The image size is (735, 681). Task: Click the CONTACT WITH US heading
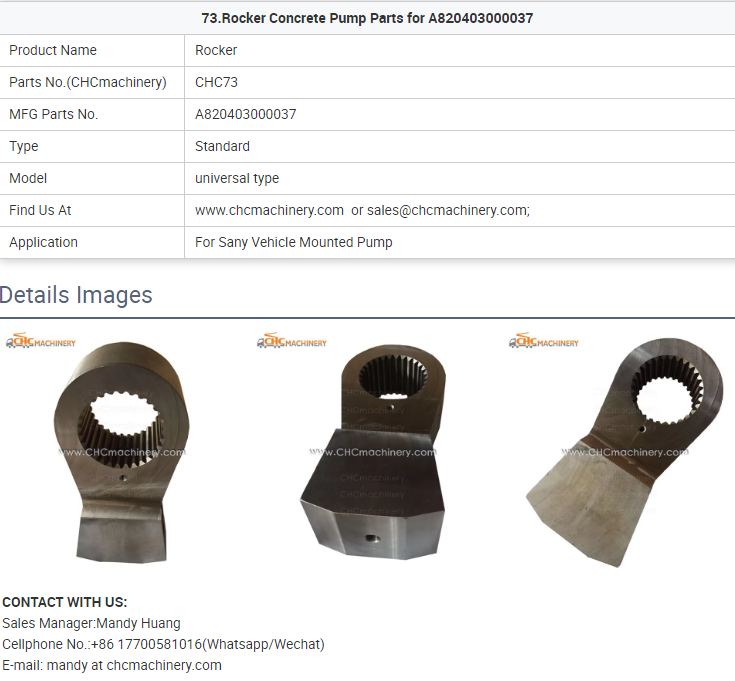tap(65, 602)
